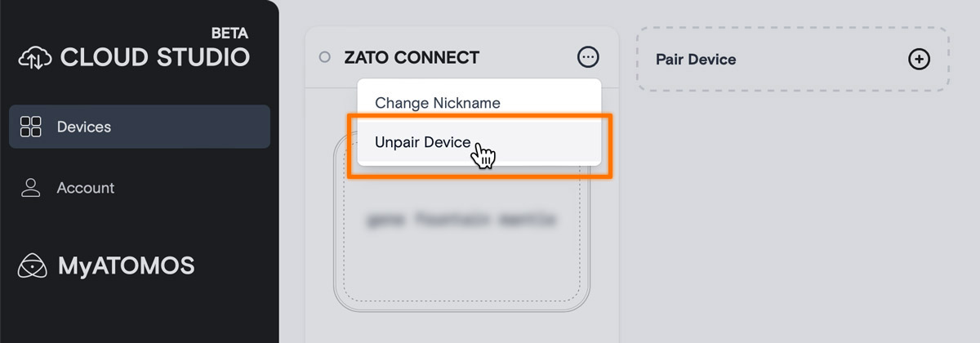
Task: Click the dashed Pair Device card area
Action: coord(792,59)
